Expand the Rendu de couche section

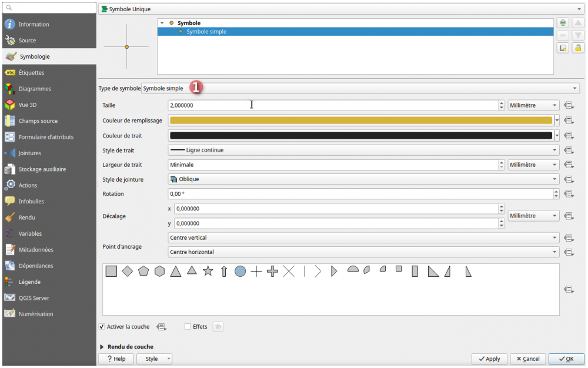coord(102,347)
